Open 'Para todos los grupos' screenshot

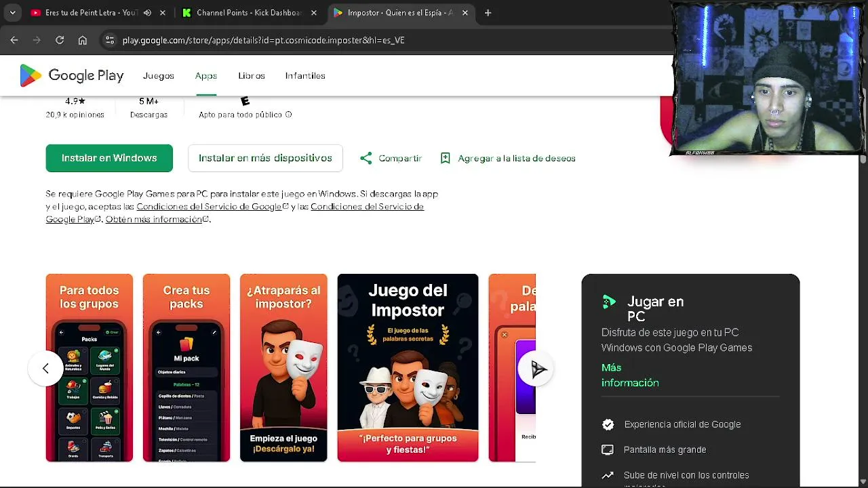(90, 367)
